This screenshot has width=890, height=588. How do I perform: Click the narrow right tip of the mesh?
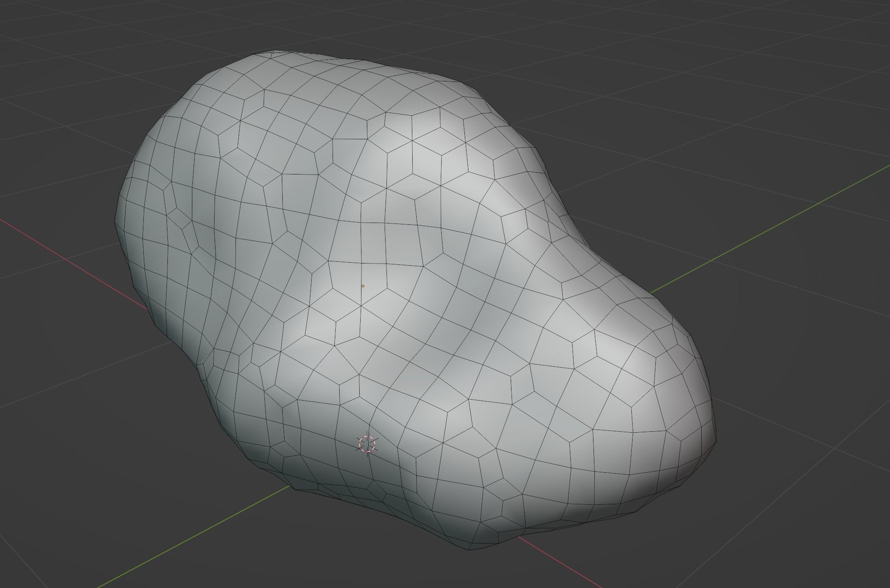[695, 401]
